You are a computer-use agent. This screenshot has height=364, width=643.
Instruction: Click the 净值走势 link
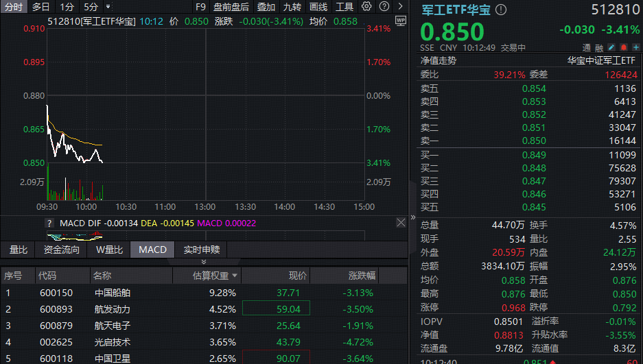coord(439,60)
